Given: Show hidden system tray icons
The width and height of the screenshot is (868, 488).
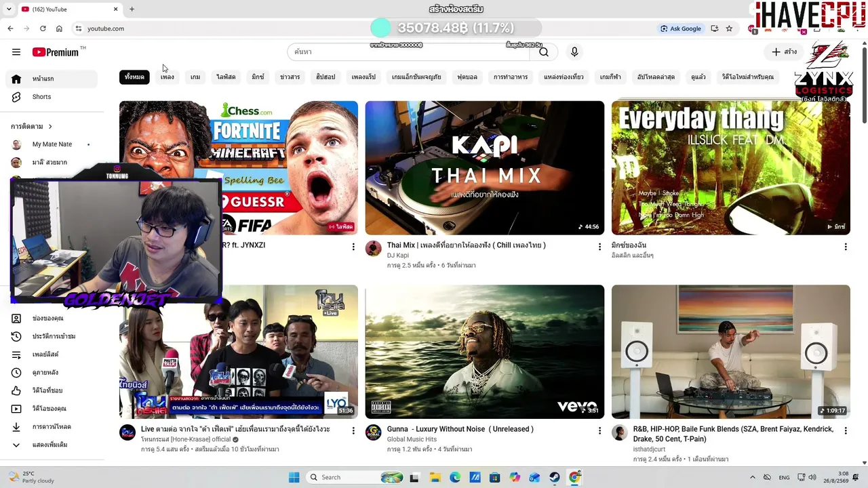Looking at the screenshot, I should point(752,477).
